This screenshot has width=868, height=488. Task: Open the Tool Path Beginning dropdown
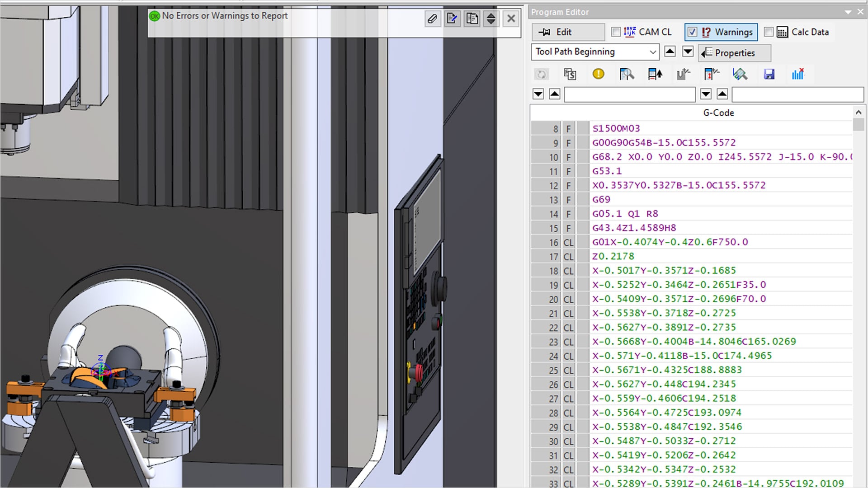click(x=652, y=52)
